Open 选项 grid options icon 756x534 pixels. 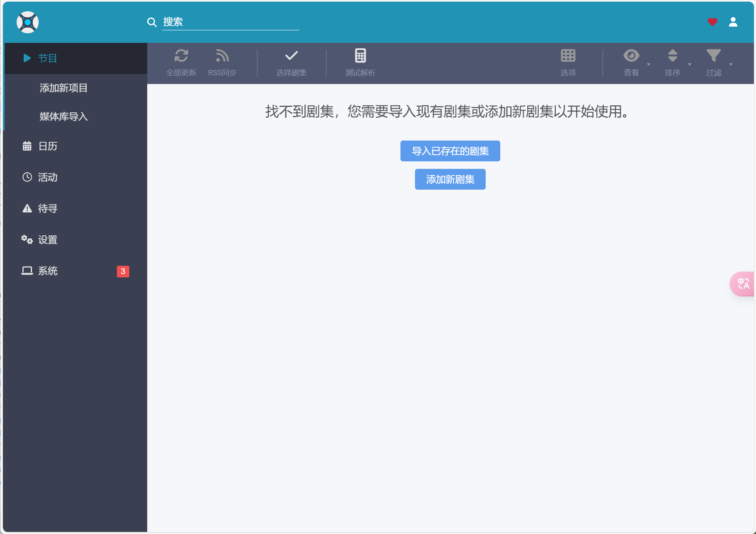click(x=568, y=56)
